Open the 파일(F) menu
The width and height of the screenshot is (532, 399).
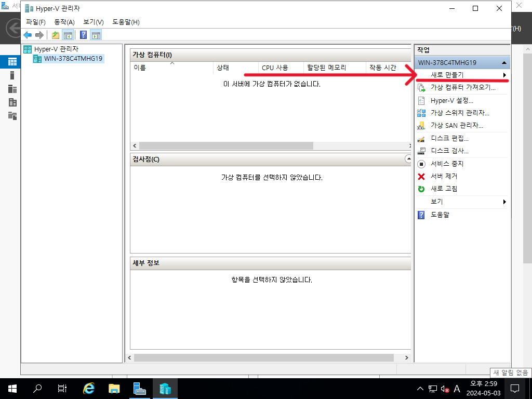pos(36,22)
